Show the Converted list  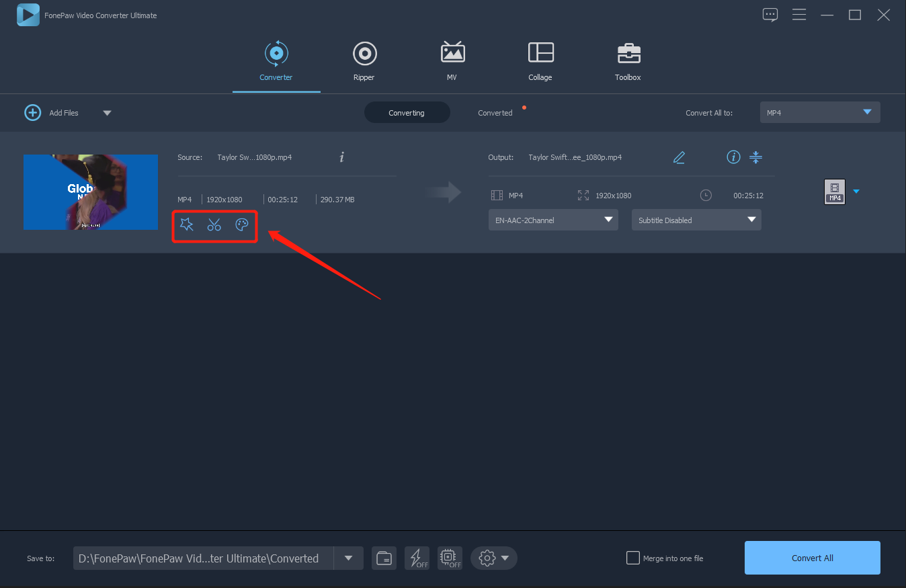495,112
